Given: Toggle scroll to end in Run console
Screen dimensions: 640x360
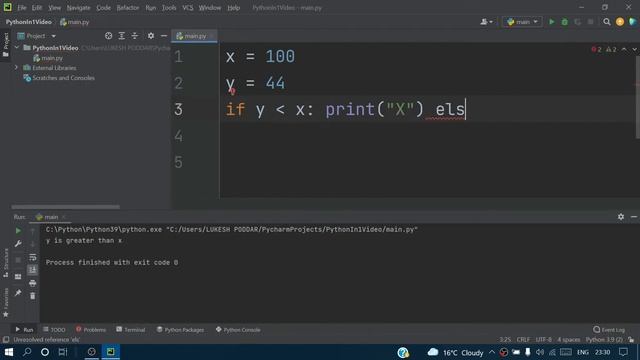Looking at the screenshot, I should pyautogui.click(x=33, y=270).
